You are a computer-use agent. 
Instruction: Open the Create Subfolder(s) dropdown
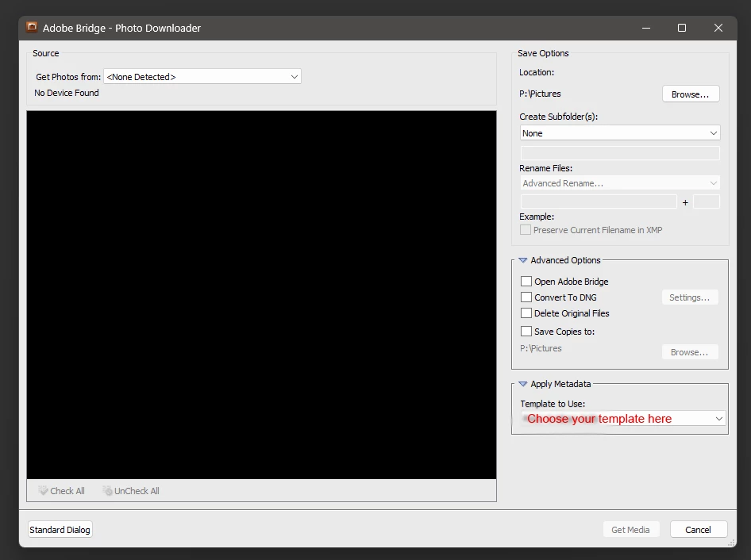[x=620, y=133]
